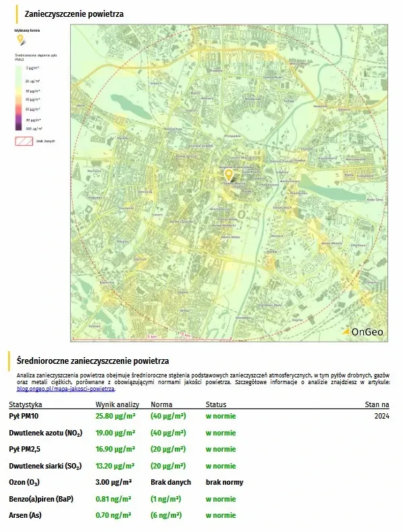Click the air pollution map image
Screen dimensions: 403x532
pyautogui.click(x=229, y=183)
